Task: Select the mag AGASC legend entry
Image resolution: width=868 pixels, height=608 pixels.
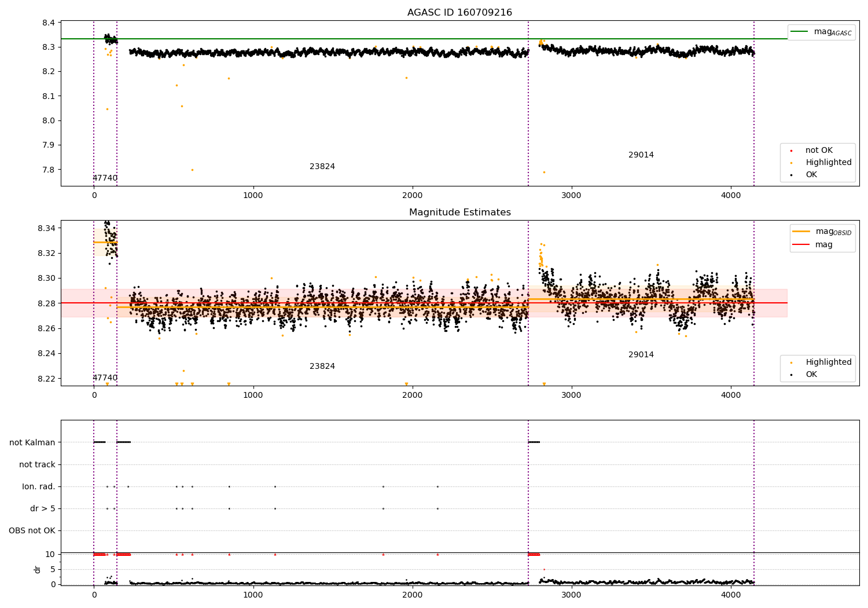Action: tap(821, 32)
